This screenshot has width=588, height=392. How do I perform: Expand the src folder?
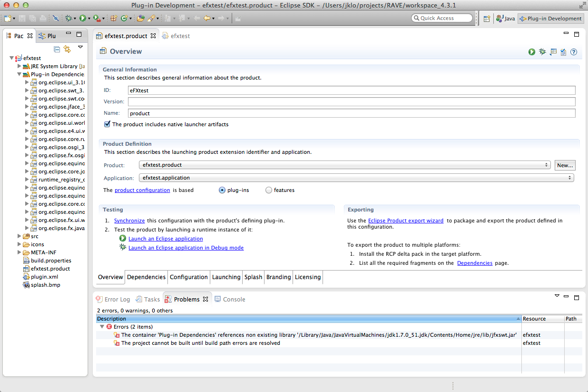(x=20, y=236)
